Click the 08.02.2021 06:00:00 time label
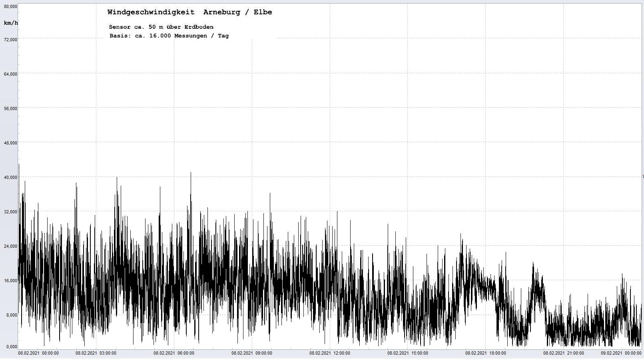The image size is (644, 359). pyautogui.click(x=174, y=353)
